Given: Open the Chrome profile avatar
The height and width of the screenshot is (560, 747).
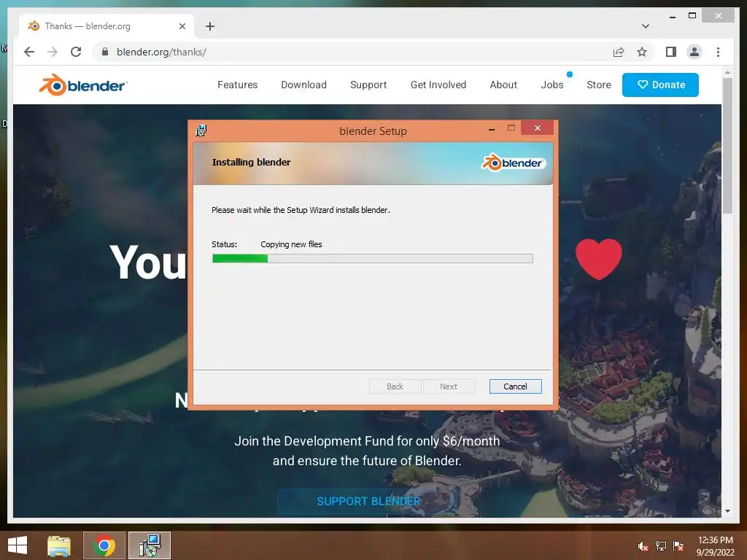Looking at the screenshot, I should coord(694,52).
